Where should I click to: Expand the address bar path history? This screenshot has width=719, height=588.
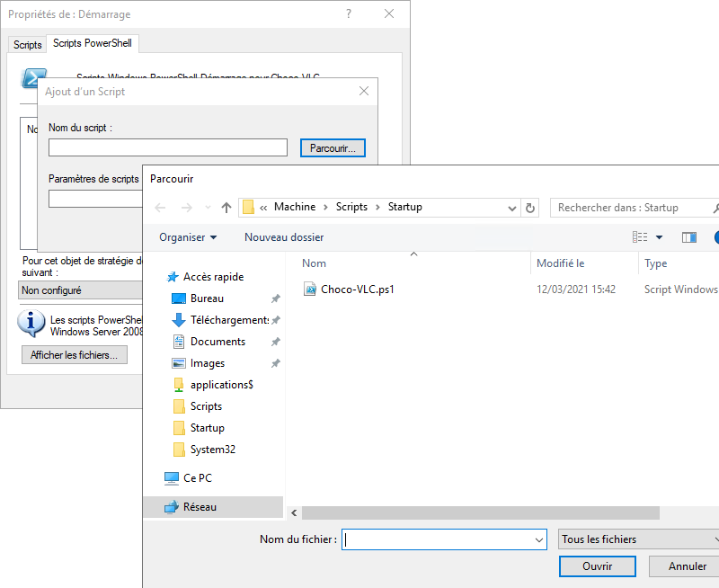click(x=512, y=209)
